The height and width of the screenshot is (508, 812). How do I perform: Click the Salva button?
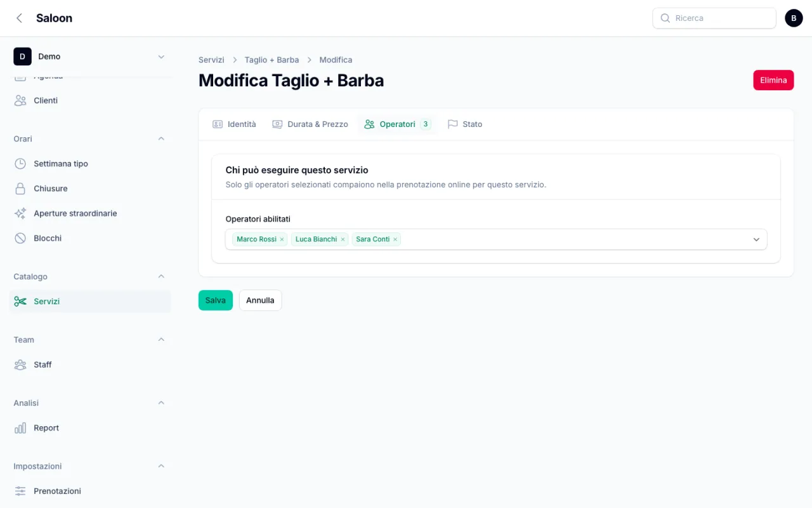(216, 300)
